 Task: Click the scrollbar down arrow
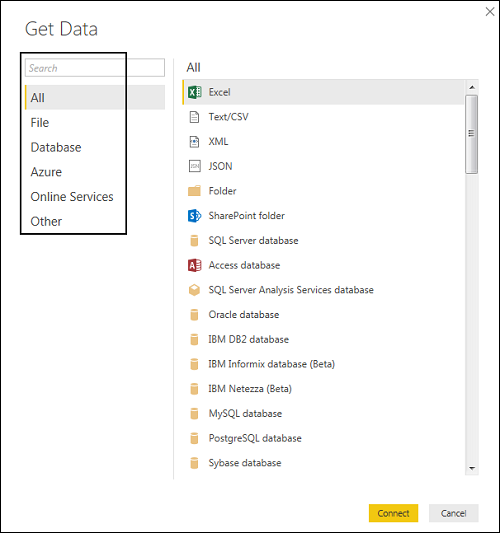[x=472, y=468]
